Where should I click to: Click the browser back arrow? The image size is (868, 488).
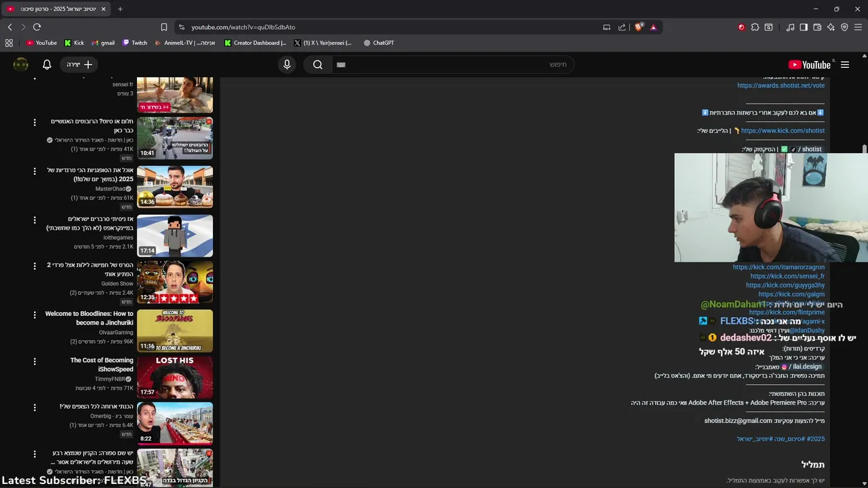click(10, 27)
